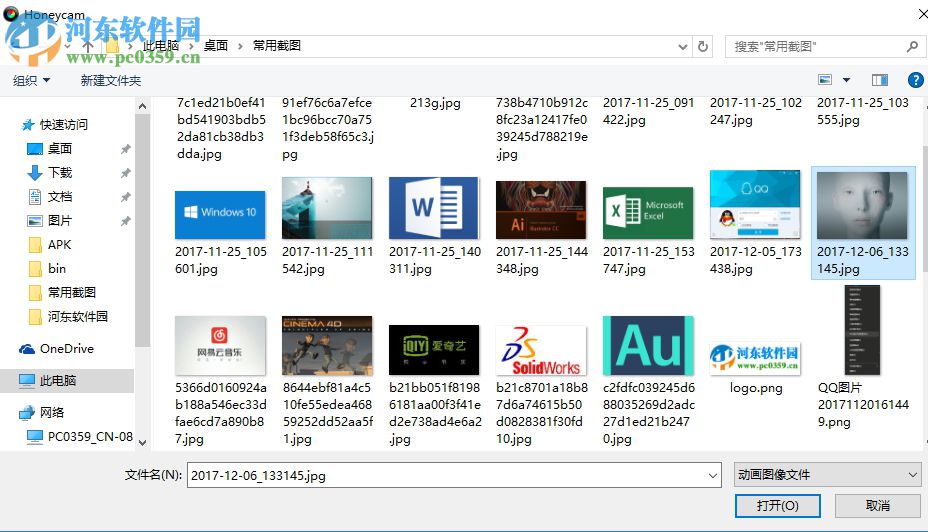
Task: Select the SolidWorks logo image thumbnail
Action: tap(541, 350)
